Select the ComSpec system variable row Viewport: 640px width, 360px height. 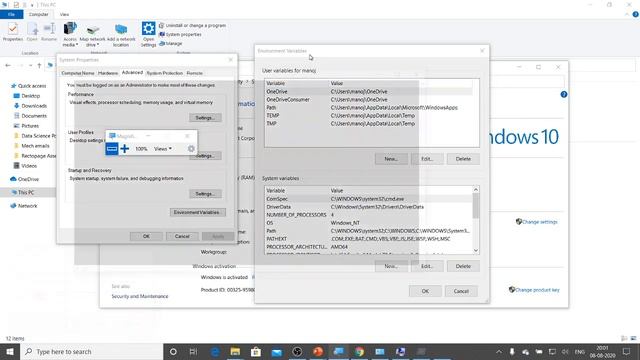[x=369, y=199]
